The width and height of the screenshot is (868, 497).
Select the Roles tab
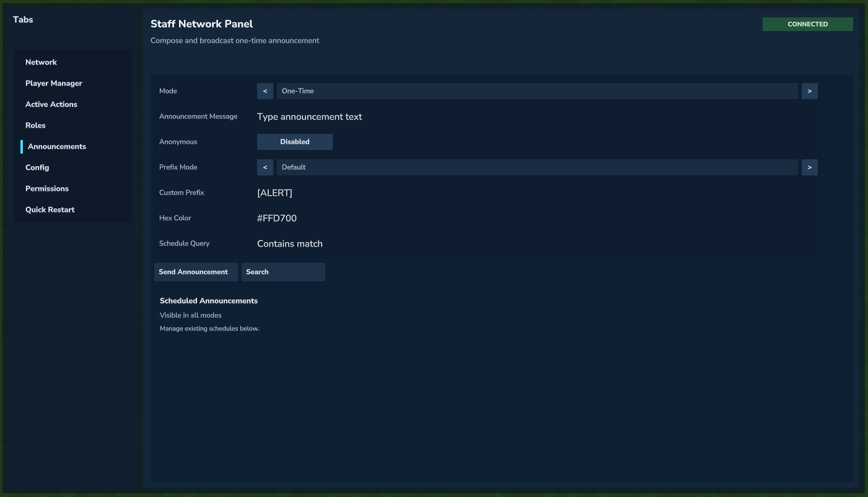[35, 126]
